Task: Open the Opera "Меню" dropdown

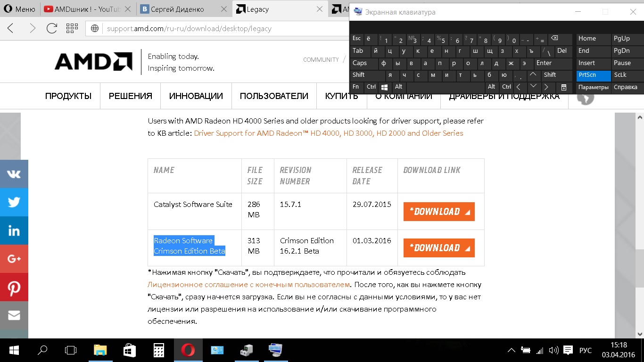Action: [x=19, y=9]
